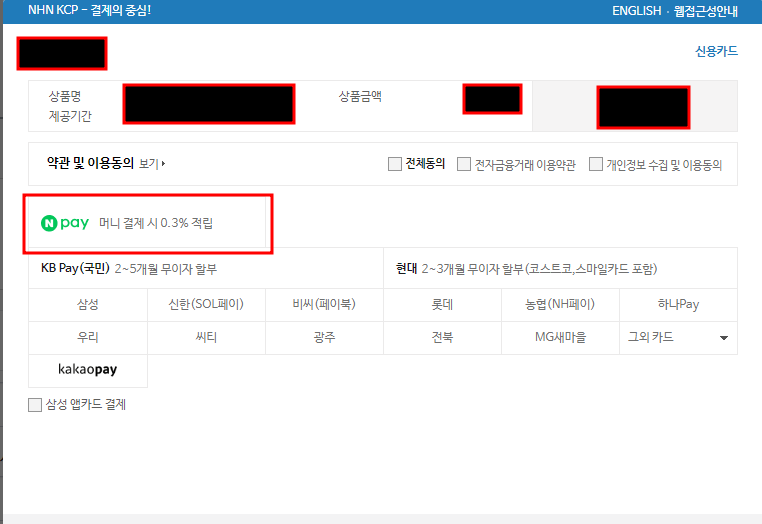Viewport: 762px width, 524px height.
Task: Check the 전자금융거래 이용약관 checkbox
Action: tap(464, 164)
